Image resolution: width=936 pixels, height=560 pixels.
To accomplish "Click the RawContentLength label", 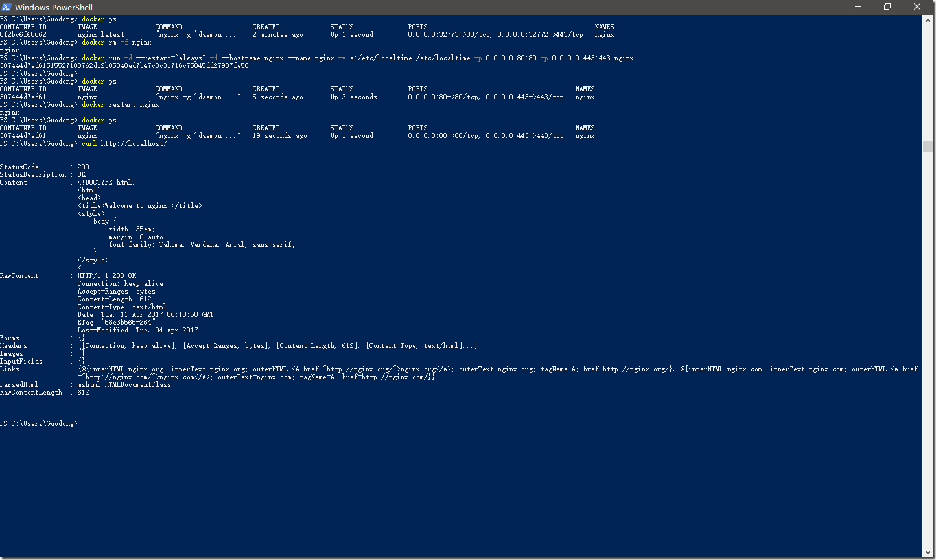I will coord(31,393).
